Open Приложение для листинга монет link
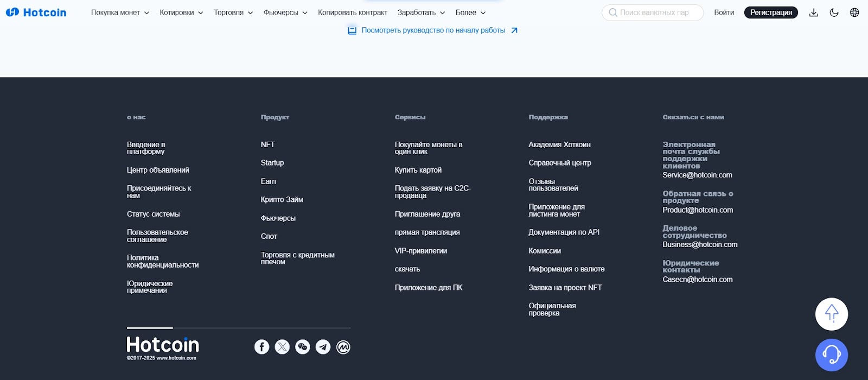 [x=557, y=211]
